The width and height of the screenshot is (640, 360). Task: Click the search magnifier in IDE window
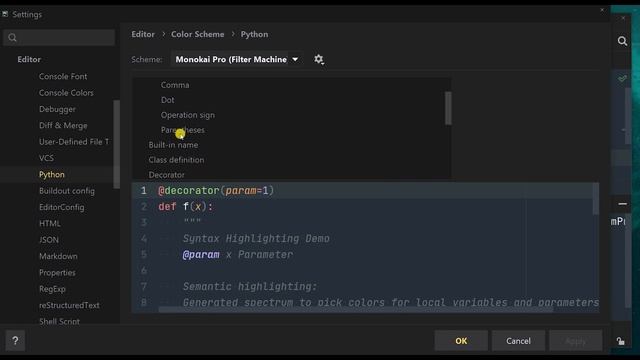pos(622,41)
